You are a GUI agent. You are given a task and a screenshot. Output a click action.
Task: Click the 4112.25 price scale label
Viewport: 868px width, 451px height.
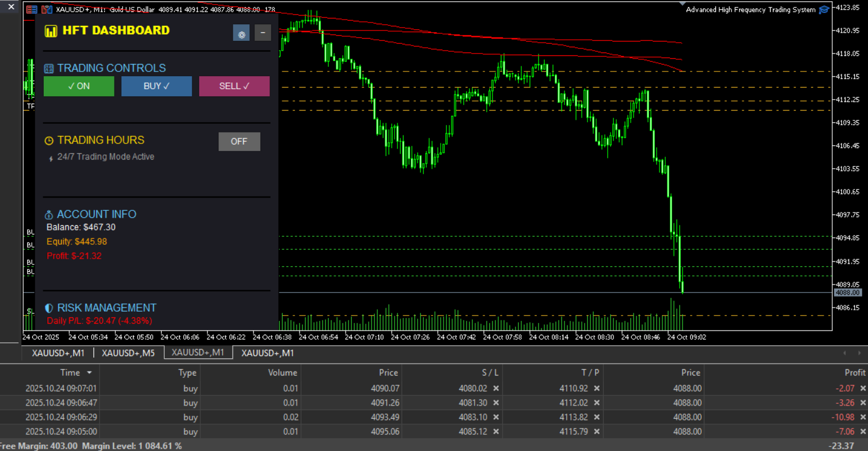(847, 100)
